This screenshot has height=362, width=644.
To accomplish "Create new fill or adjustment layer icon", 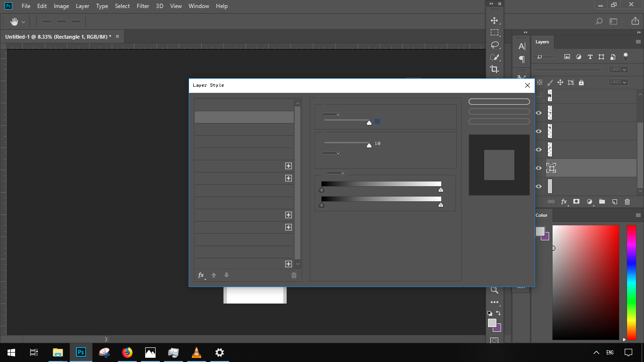I will tap(589, 202).
